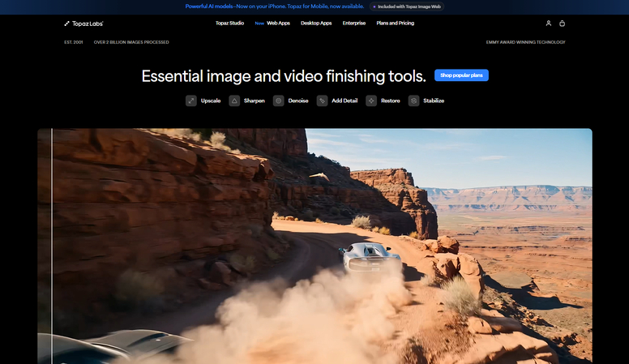Click Included with Topaz Image Web badge
Screen dimensions: 629x364
coord(406,6)
